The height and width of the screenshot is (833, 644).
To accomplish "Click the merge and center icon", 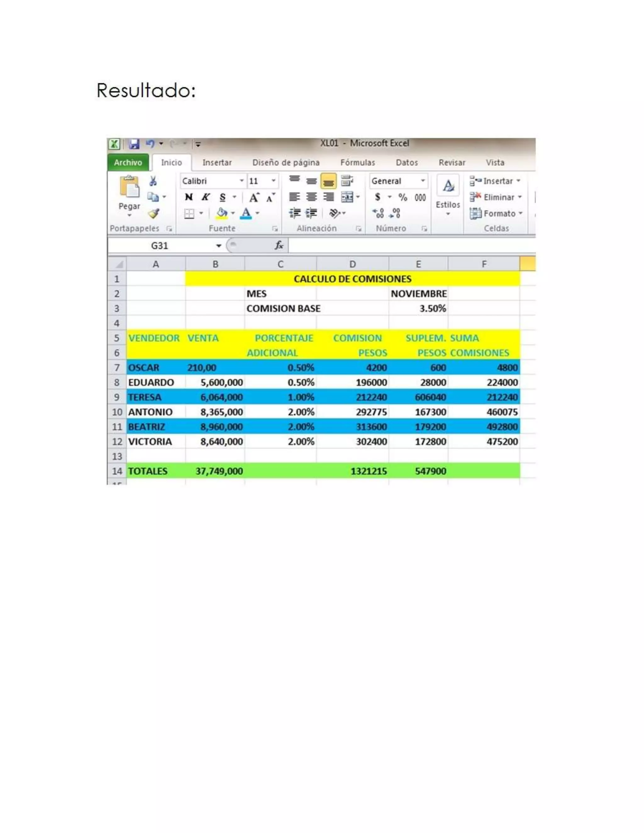I will point(347,197).
